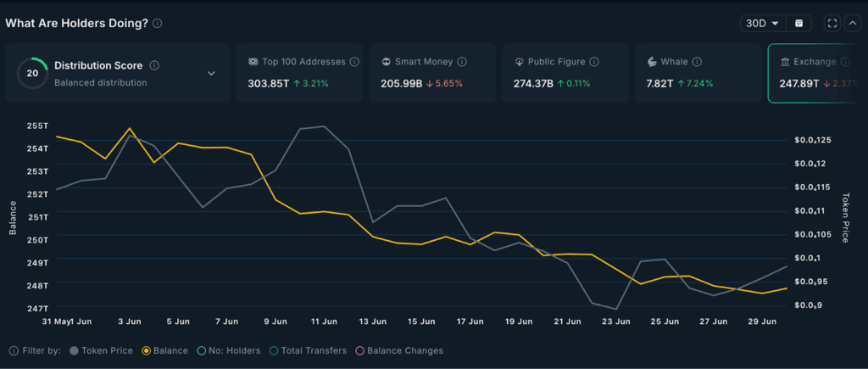
Task: Toggle the Balance series filter
Action: (165, 350)
